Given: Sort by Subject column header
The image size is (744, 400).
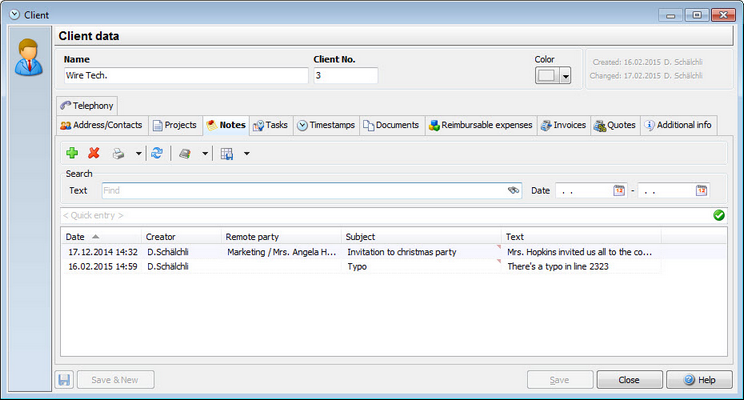Looking at the screenshot, I should 421,236.
